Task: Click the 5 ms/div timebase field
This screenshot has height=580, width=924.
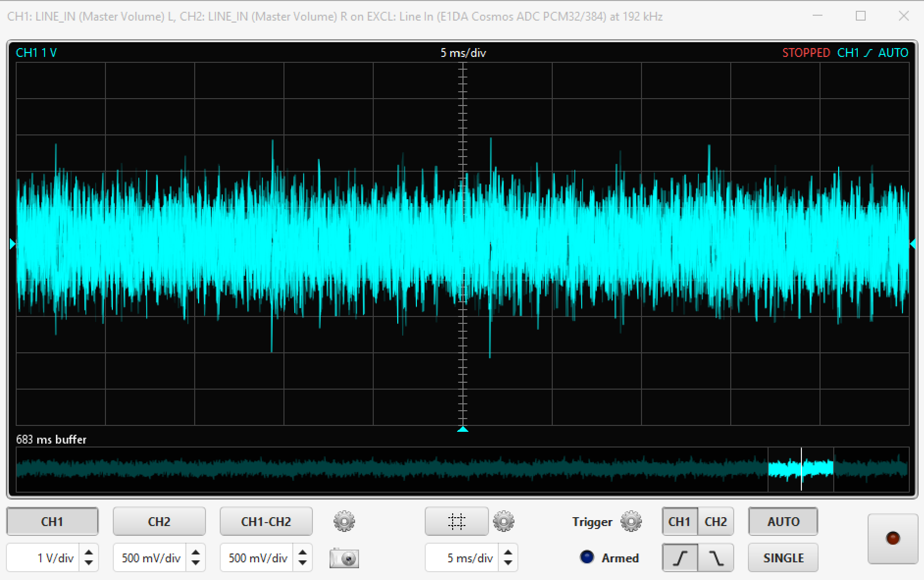Action: click(462, 558)
